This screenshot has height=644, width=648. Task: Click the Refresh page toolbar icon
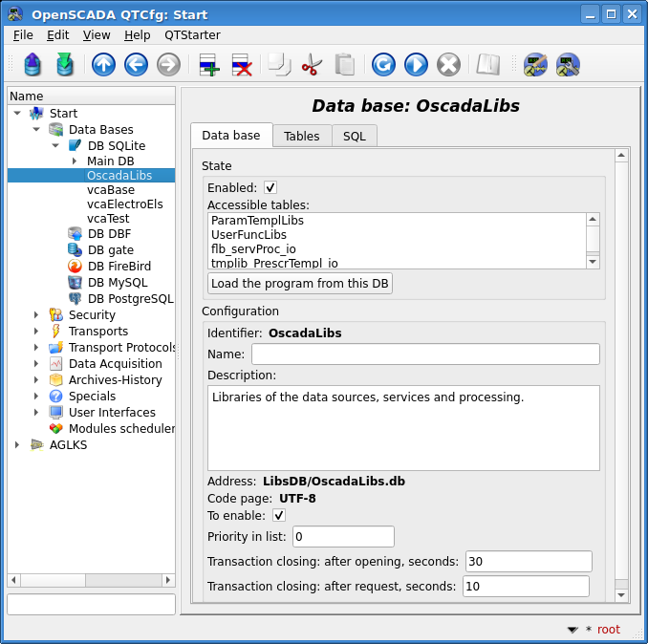pos(383,65)
